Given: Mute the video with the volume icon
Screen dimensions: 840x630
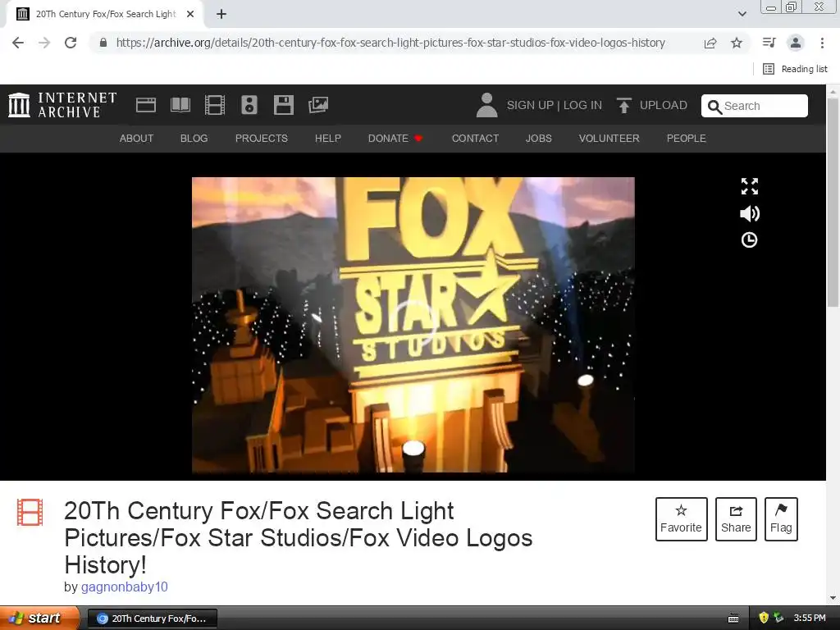Looking at the screenshot, I should 750,214.
